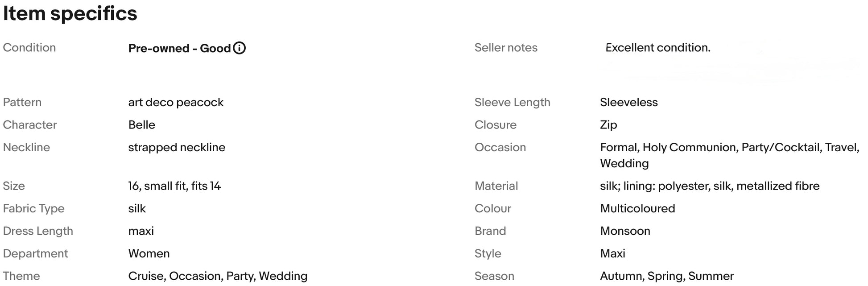Click the Zip closure value

pos(608,125)
